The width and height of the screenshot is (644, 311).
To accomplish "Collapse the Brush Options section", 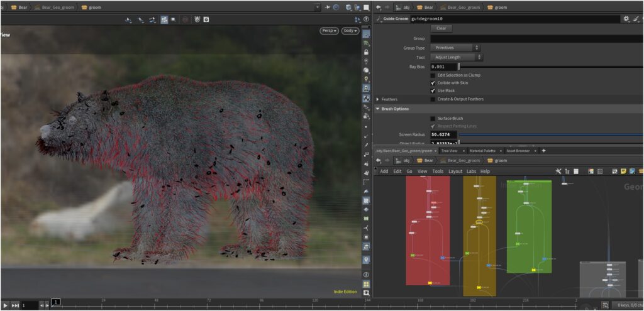I will (x=378, y=109).
